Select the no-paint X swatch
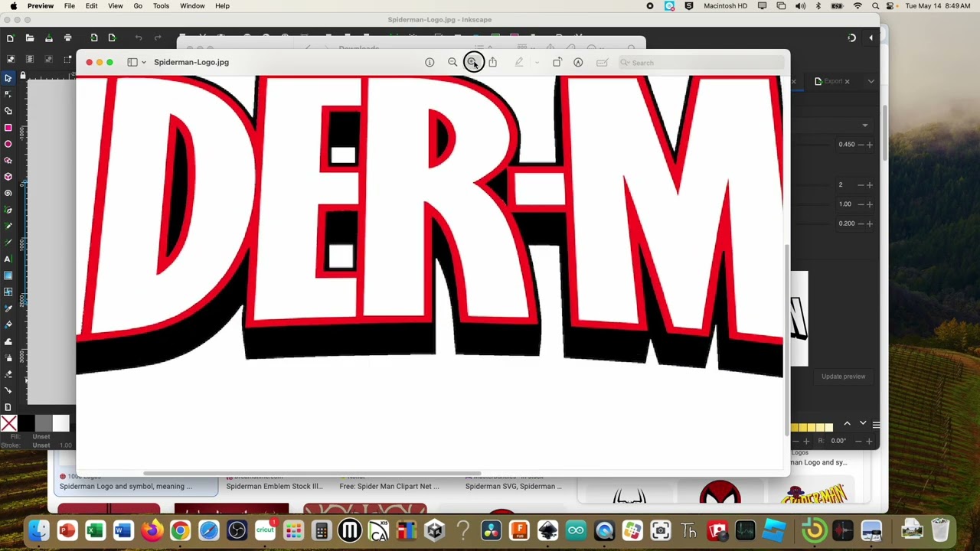980x551 pixels. click(x=9, y=423)
